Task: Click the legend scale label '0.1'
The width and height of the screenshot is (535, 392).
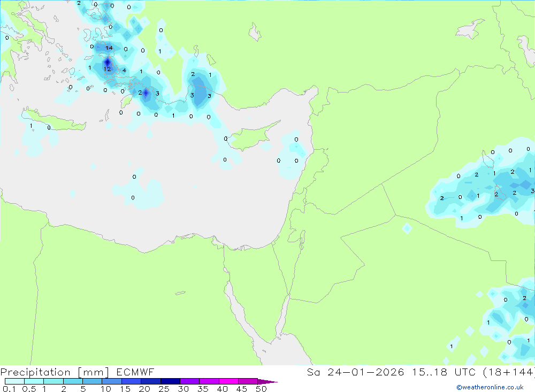Action: pyautogui.click(x=9, y=389)
